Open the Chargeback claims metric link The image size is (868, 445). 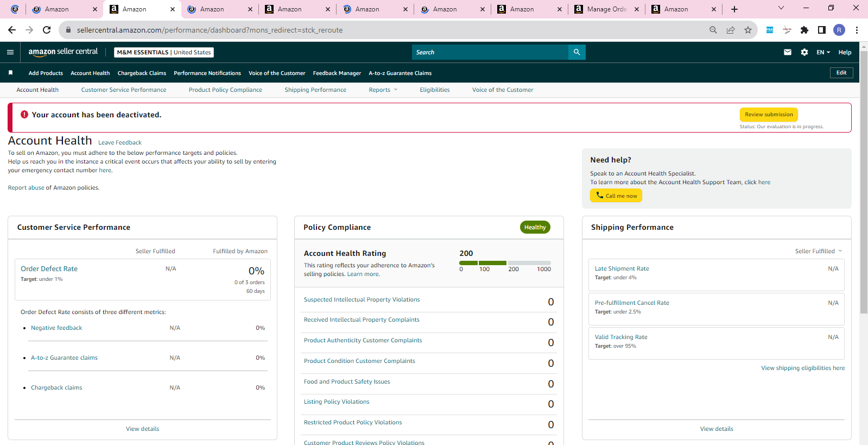(x=56, y=387)
